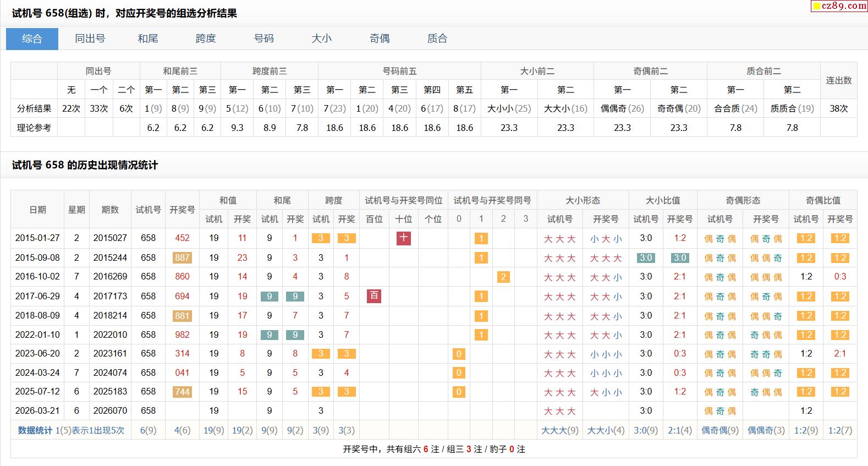Switch to the 同出号 tab
The width and height of the screenshot is (868, 466).
click(x=90, y=39)
